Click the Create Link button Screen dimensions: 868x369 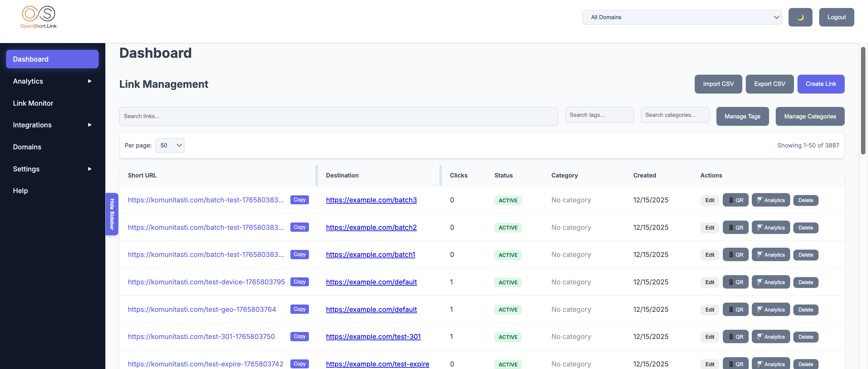coord(821,84)
